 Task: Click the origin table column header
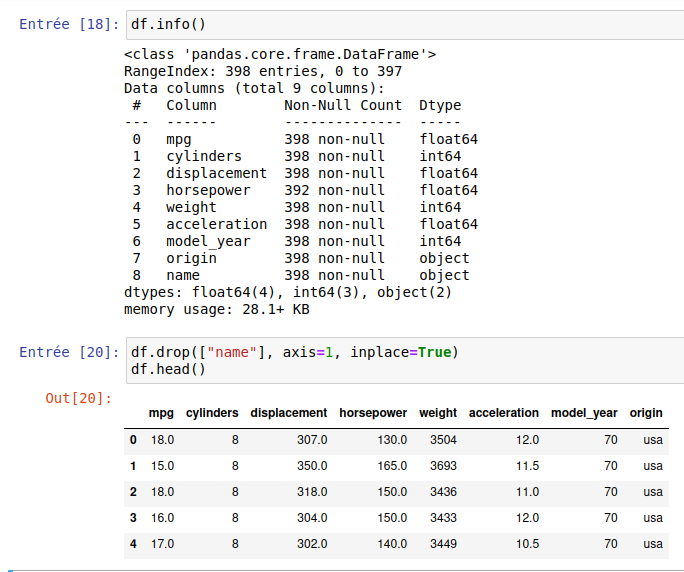(646, 413)
